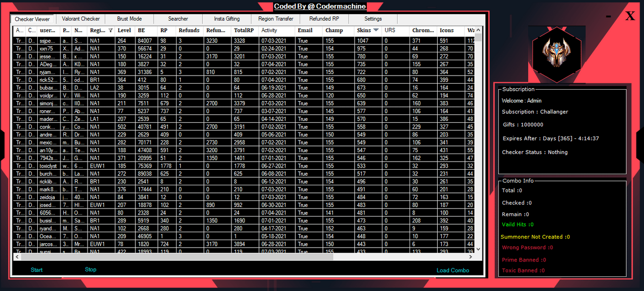Click the left arrow of the horizontal scrollbar

coord(17,257)
